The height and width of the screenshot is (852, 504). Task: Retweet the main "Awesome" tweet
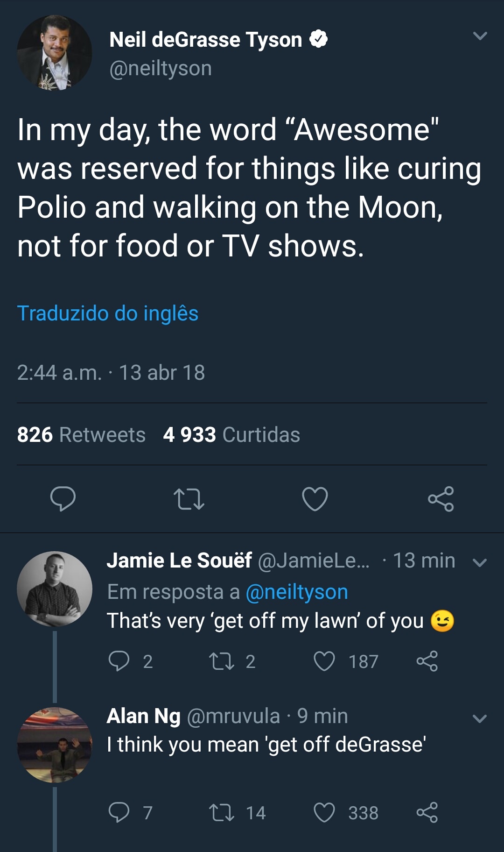click(x=189, y=498)
